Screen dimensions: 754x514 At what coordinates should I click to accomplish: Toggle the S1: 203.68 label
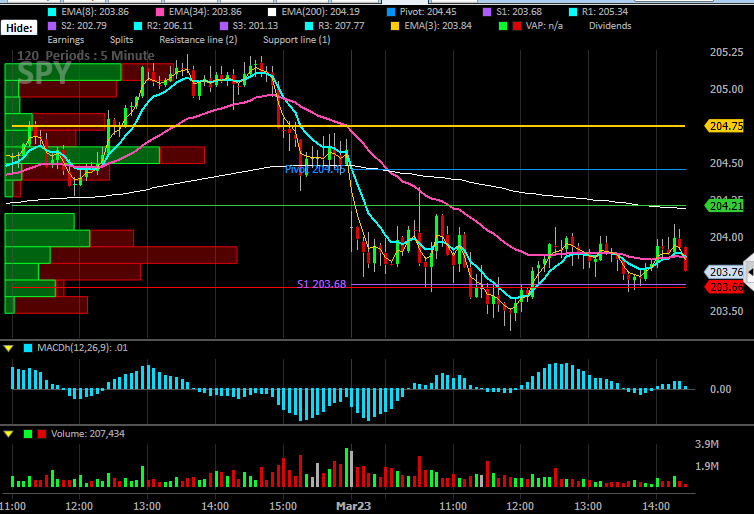[x=519, y=12]
